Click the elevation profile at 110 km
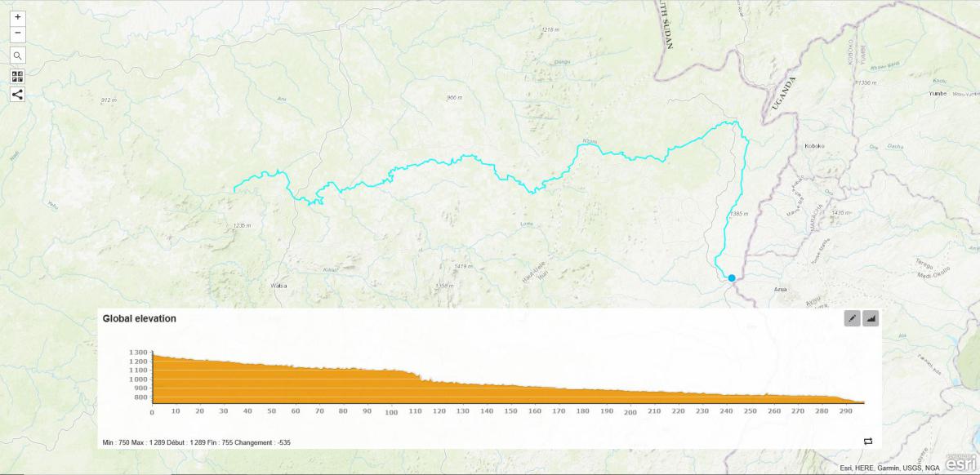The image size is (980, 475). (x=416, y=375)
